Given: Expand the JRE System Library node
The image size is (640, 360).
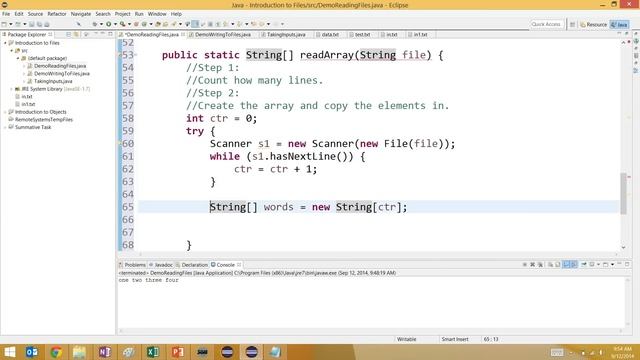Looking at the screenshot, I should click(x=11, y=89).
